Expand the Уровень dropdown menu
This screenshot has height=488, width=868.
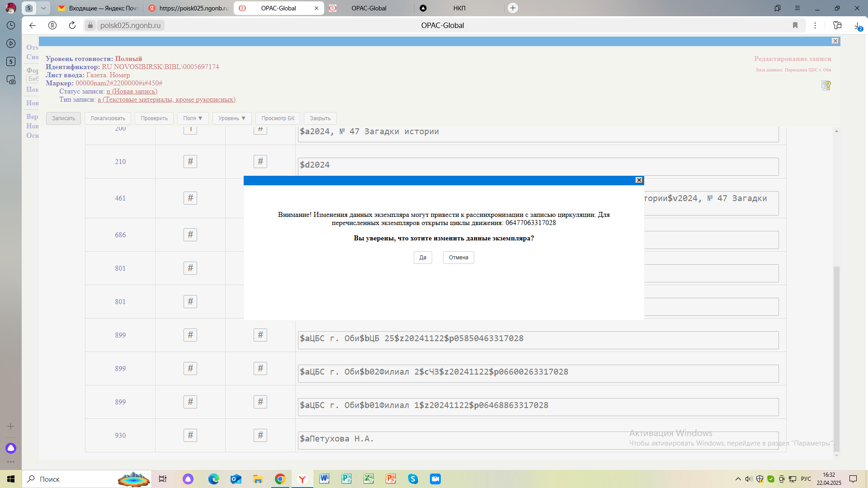[x=231, y=118]
